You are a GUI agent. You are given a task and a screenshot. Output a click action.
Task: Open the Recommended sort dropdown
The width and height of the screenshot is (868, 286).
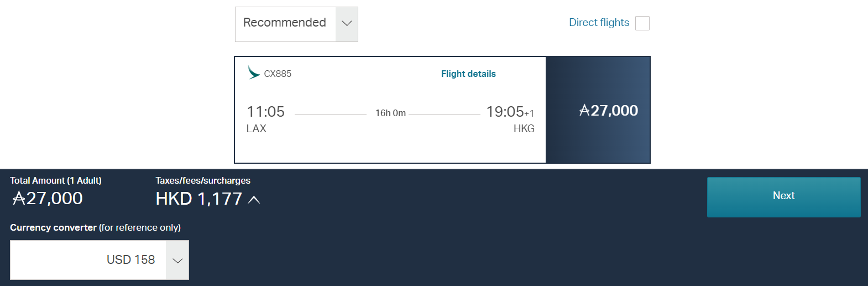pyautogui.click(x=296, y=24)
